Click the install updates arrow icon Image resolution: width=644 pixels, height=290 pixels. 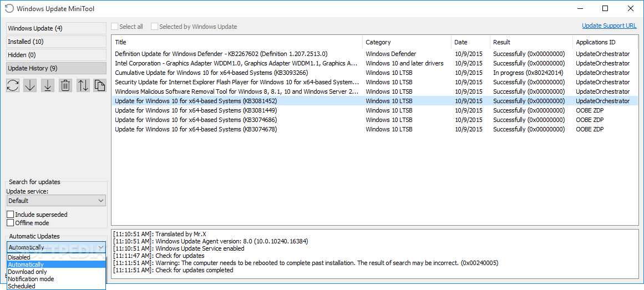(48, 85)
